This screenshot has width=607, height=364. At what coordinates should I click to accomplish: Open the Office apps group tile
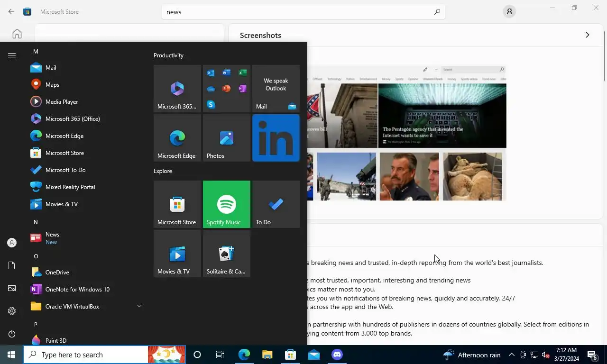coord(227,89)
